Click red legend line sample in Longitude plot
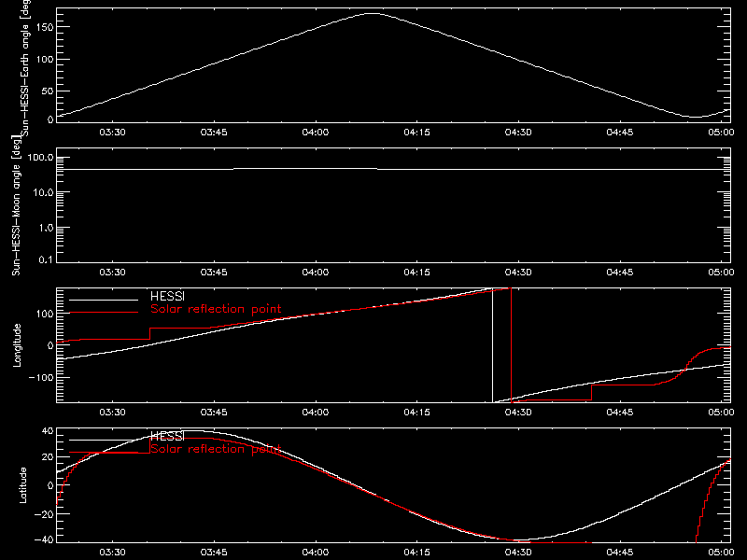 pos(104,313)
